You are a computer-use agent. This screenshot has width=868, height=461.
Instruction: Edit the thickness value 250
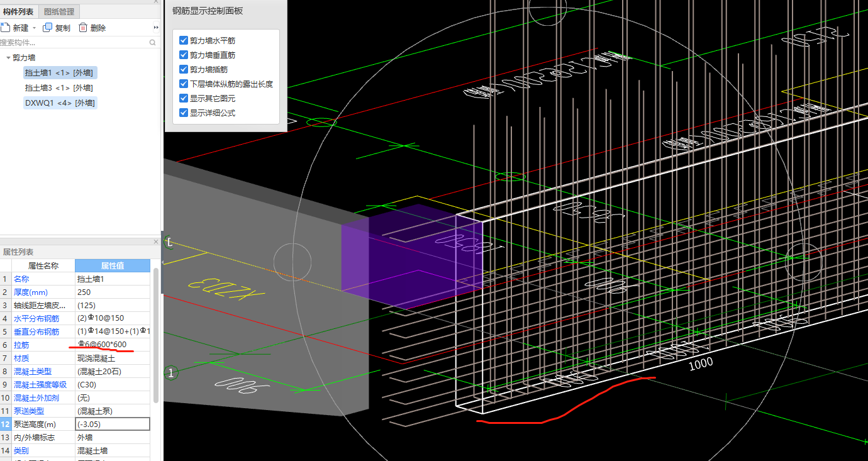pos(113,292)
